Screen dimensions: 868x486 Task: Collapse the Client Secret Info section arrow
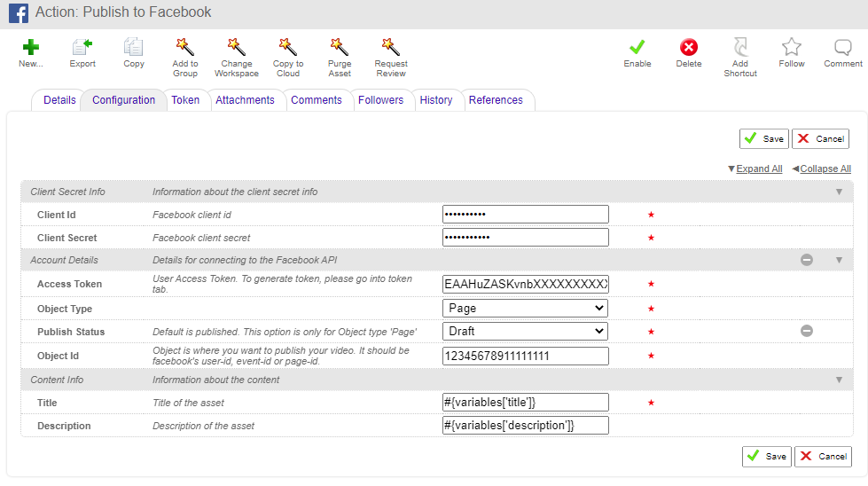pos(840,192)
